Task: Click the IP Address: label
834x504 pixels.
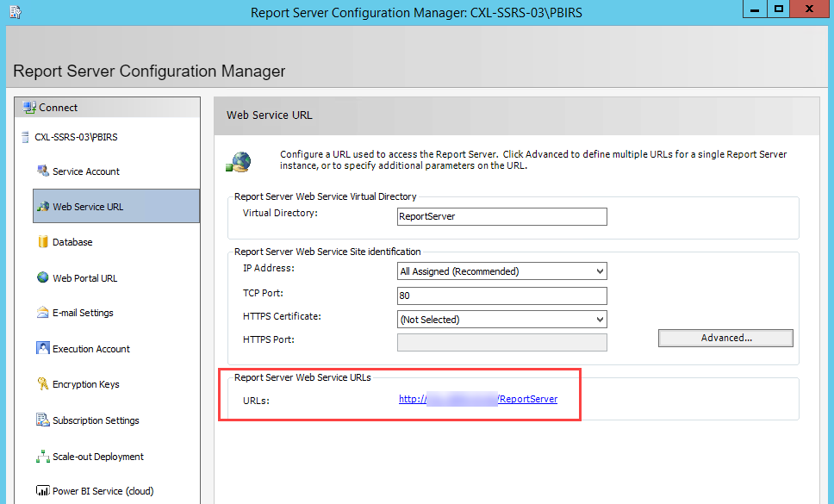Action: pyautogui.click(x=269, y=268)
